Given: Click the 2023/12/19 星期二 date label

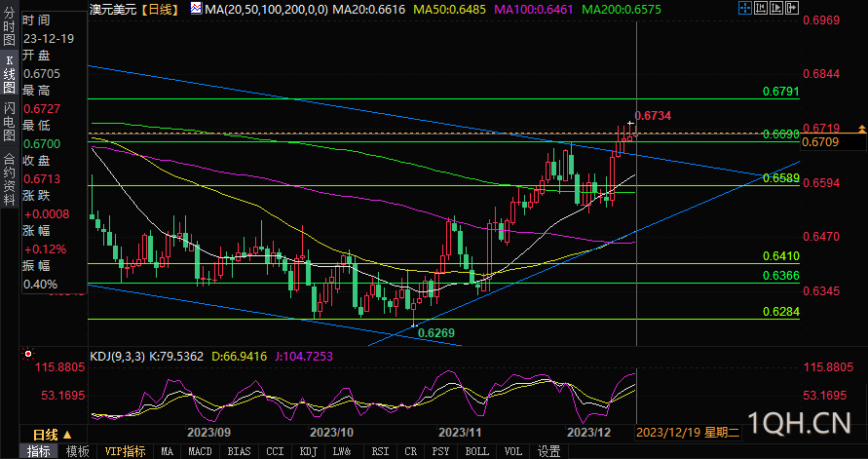Looking at the screenshot, I should 688,433.
